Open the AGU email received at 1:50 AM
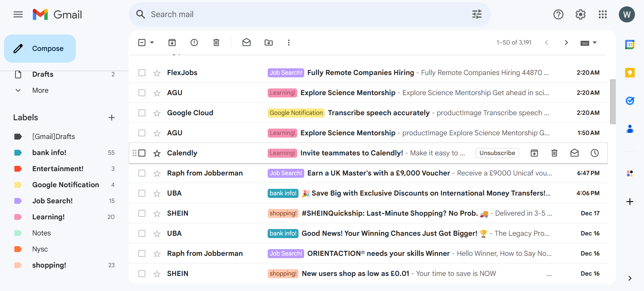The image size is (644, 291). [x=368, y=133]
